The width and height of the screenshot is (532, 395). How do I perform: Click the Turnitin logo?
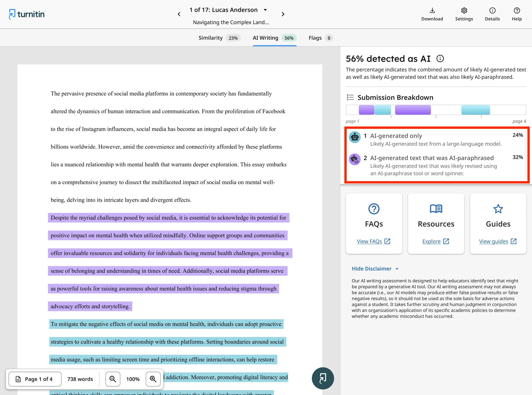pyautogui.click(x=27, y=14)
